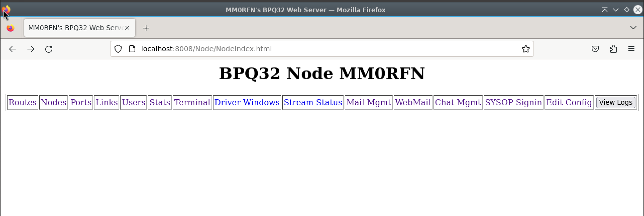644x216 pixels.
Task: Open the Extensions puzzle icon
Action: coord(613,49)
